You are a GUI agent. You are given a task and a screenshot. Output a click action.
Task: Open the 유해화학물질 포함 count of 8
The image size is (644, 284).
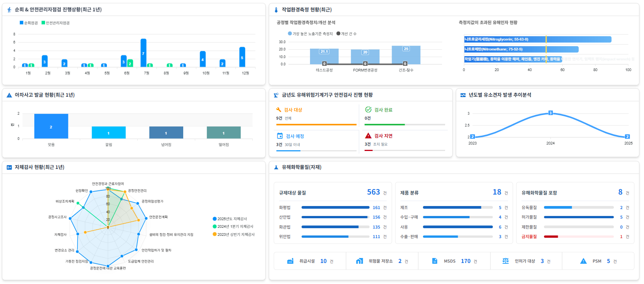[620, 192]
